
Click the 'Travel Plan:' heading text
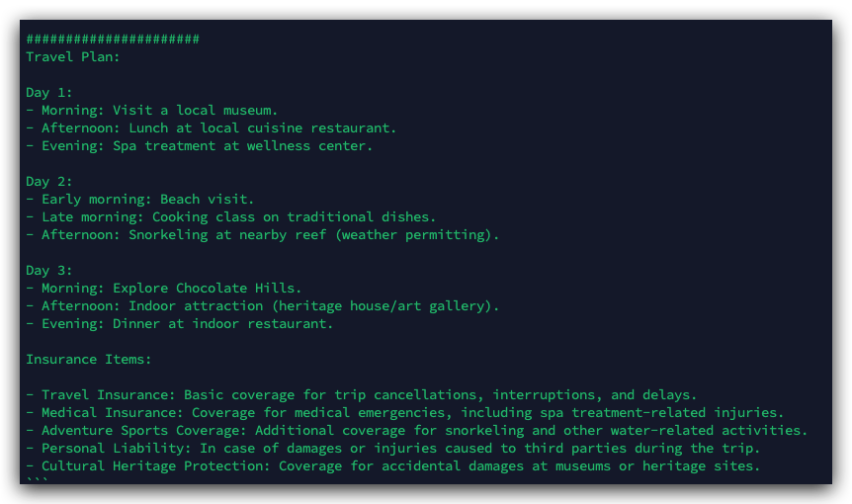(x=73, y=57)
